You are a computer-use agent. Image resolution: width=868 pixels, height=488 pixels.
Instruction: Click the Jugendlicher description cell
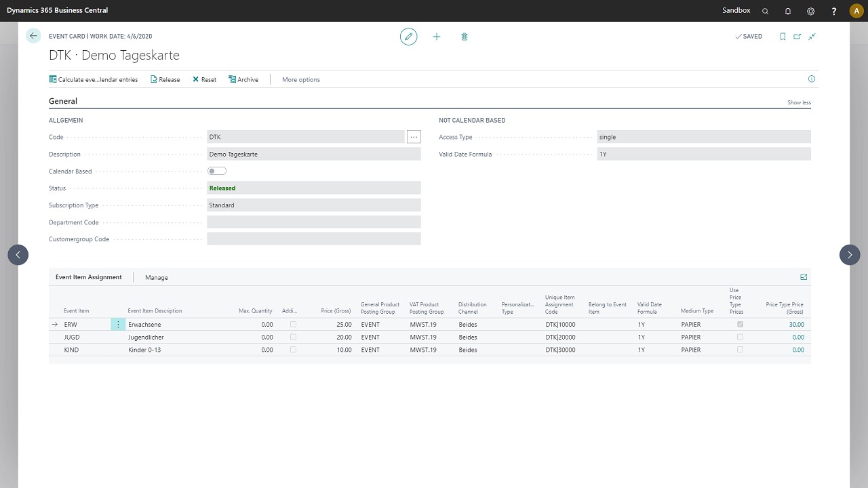146,337
